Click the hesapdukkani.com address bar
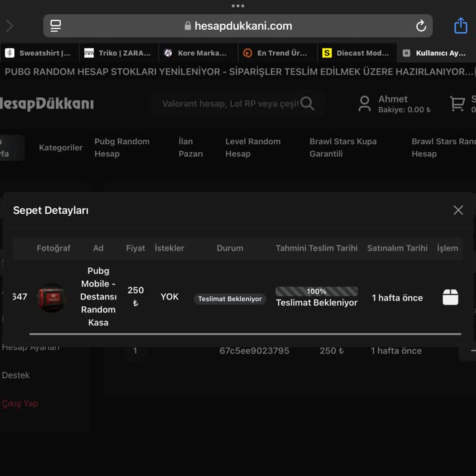The width and height of the screenshot is (476, 476). point(238,26)
